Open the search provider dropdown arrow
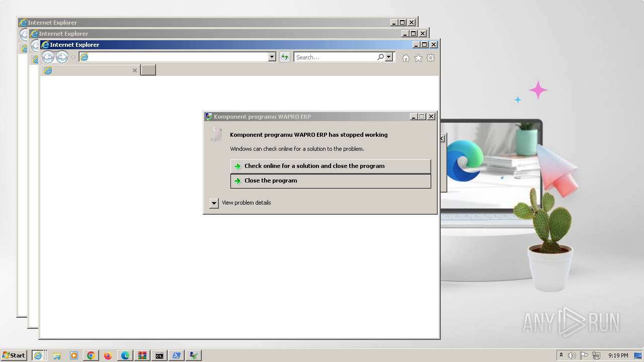The image size is (644, 362). tap(388, 57)
